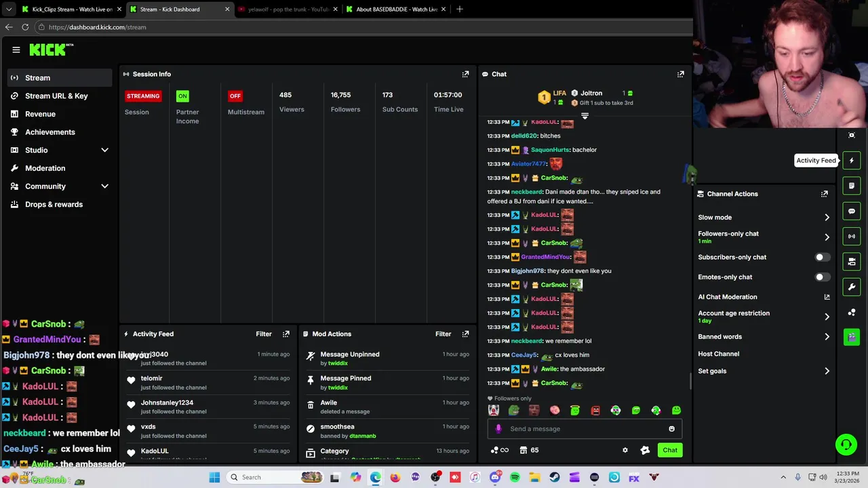Click the green Chat send button
Viewport: 868px width, 488px height.
click(x=670, y=450)
